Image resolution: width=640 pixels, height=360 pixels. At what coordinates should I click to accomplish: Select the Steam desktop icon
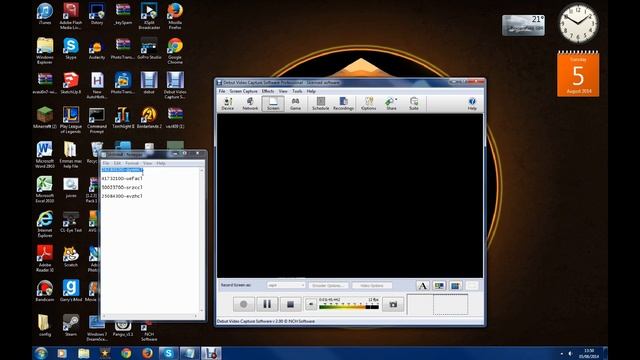pos(71,326)
